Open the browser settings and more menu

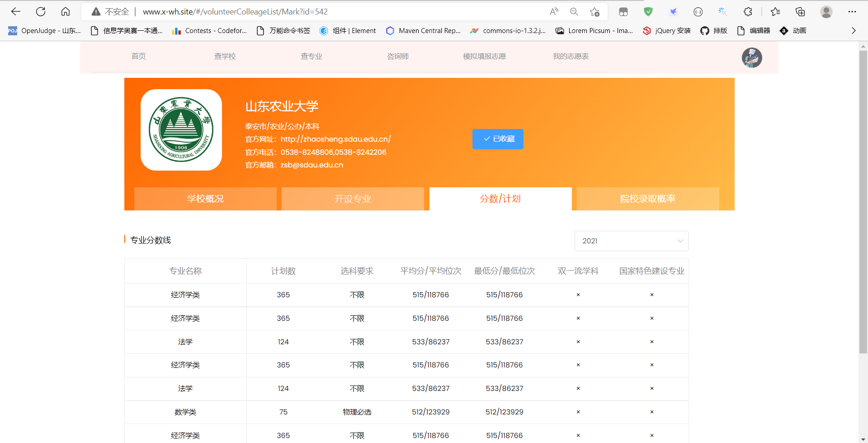(852, 12)
